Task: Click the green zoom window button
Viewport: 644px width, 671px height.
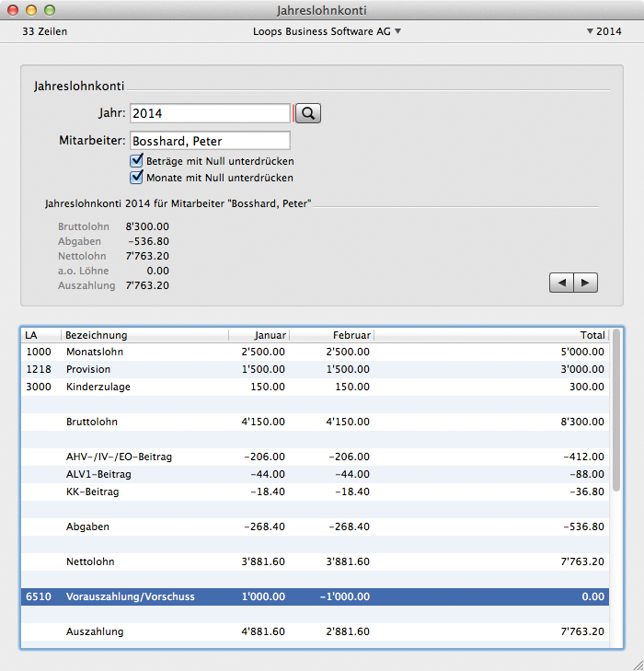Action: pos(50,10)
